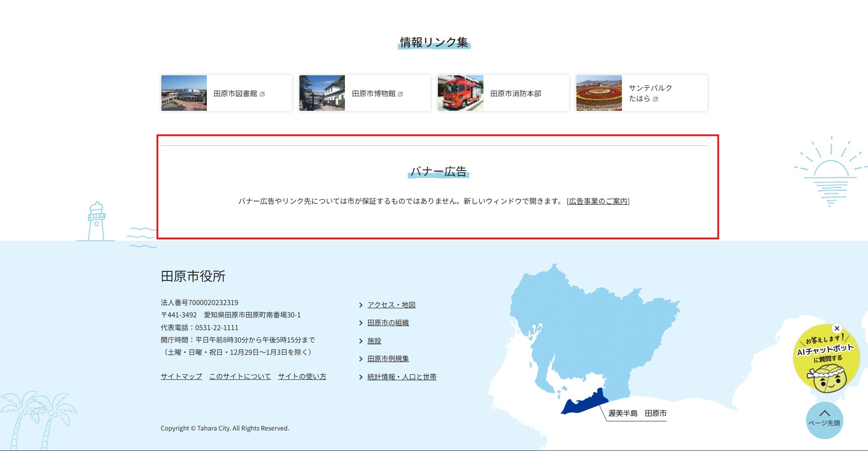Open the 田原市消防本部 link
868x451 pixels.
click(x=503, y=93)
